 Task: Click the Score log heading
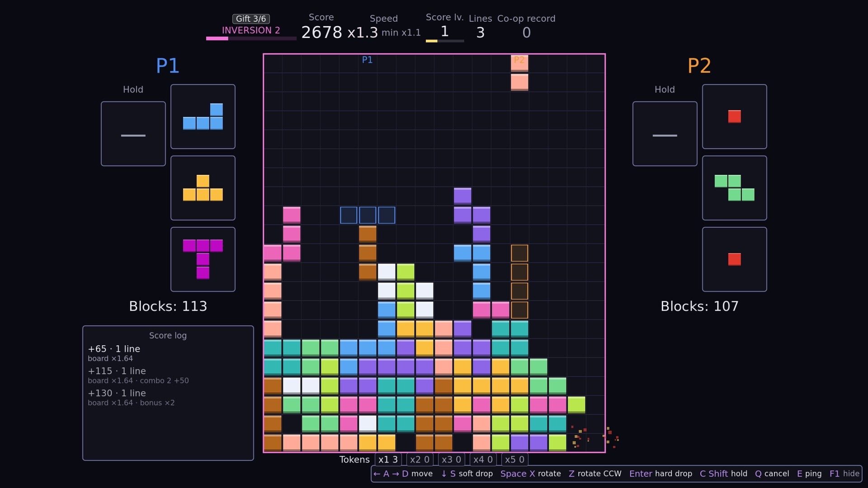coord(168,335)
